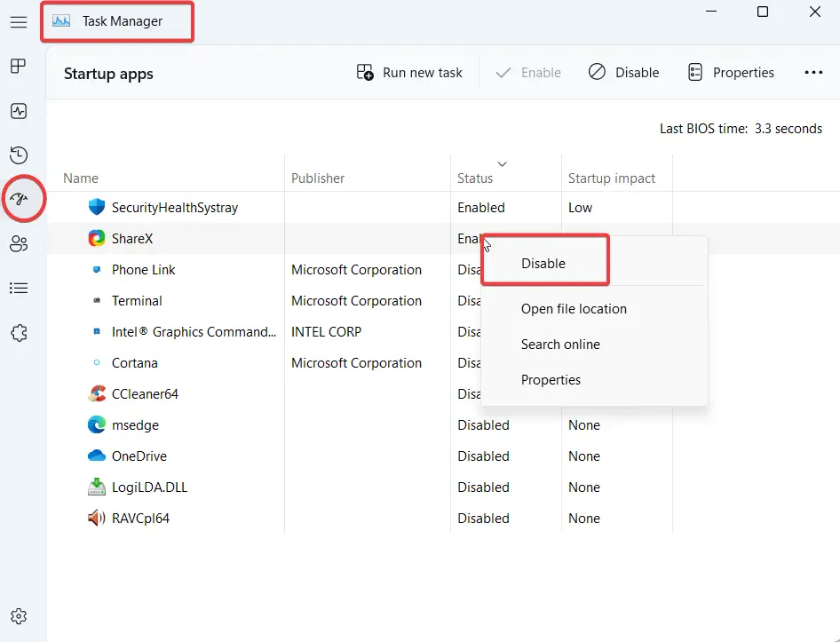Click the Last BIOS time value
Image resolution: width=840 pixels, height=642 pixels.
(x=788, y=129)
